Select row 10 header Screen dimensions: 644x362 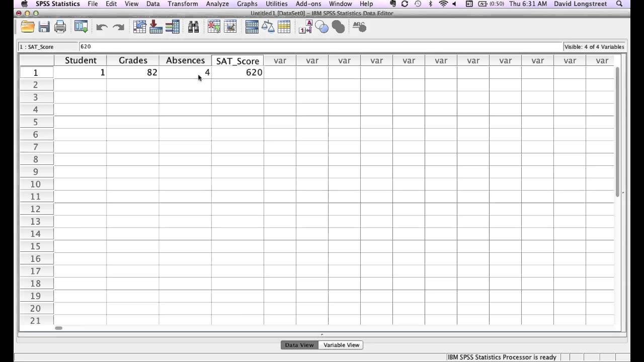coord(36,184)
